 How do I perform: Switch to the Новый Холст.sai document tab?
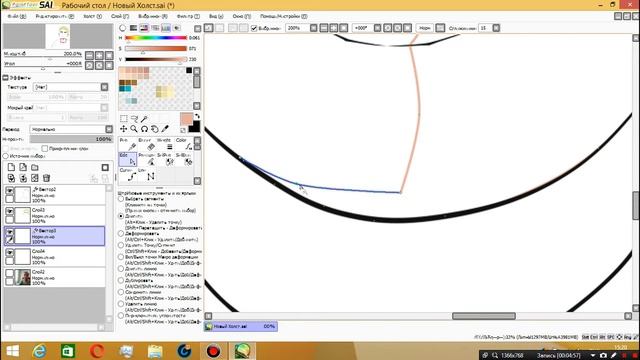(241, 327)
